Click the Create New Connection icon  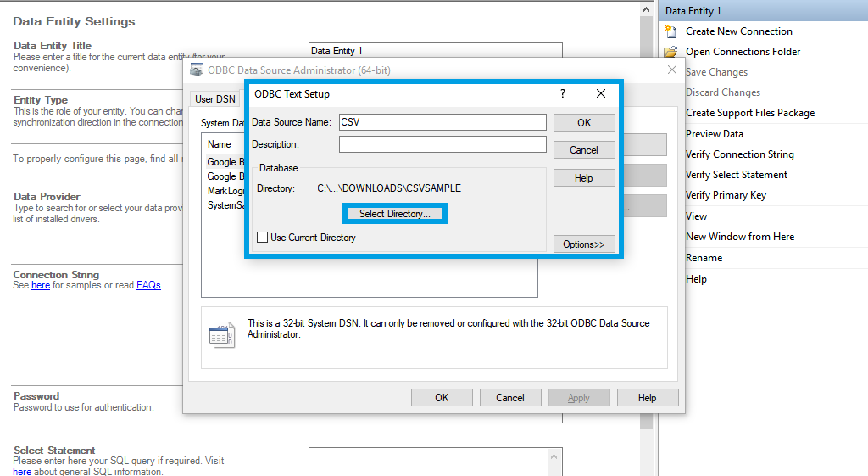(670, 31)
